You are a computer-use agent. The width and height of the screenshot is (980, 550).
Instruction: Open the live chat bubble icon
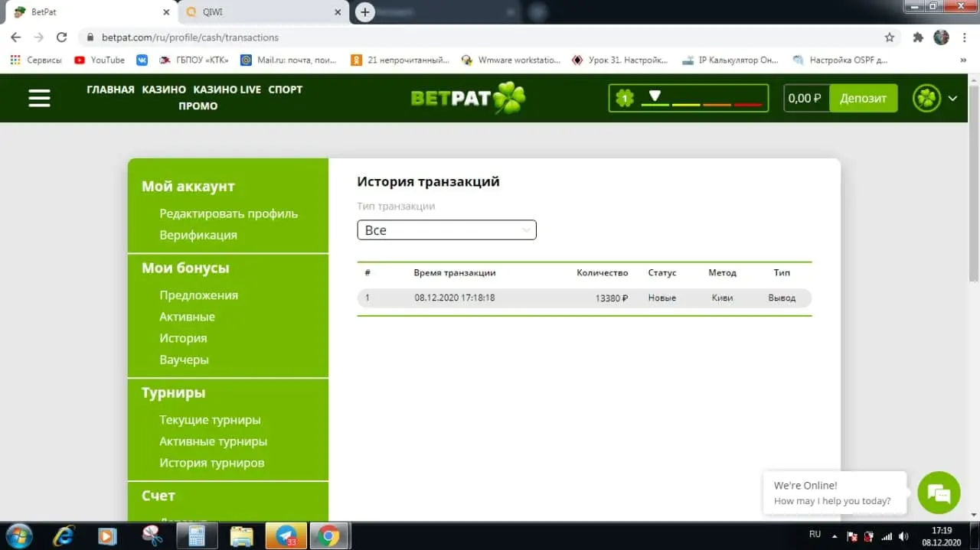939,493
